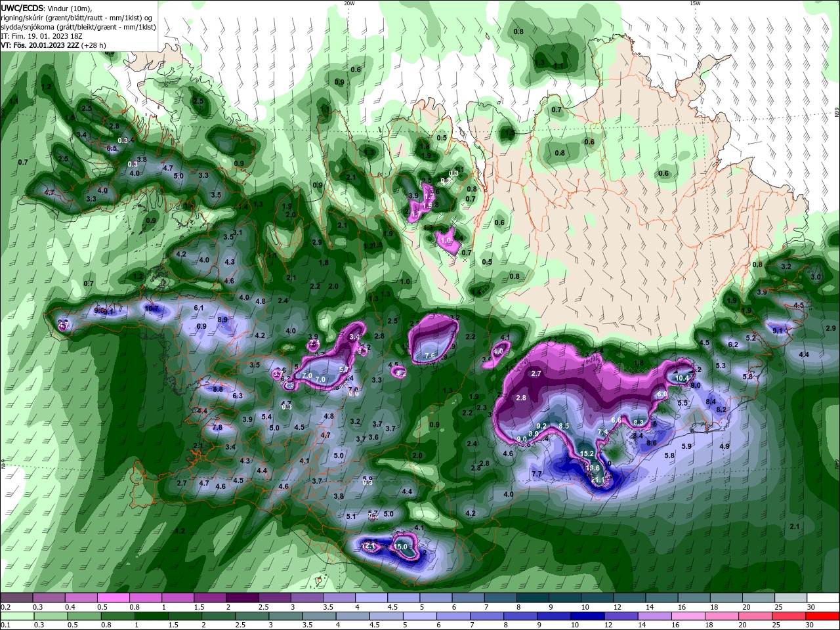Click the '6.1' precipitation value
The image size is (840, 630).
point(199,308)
